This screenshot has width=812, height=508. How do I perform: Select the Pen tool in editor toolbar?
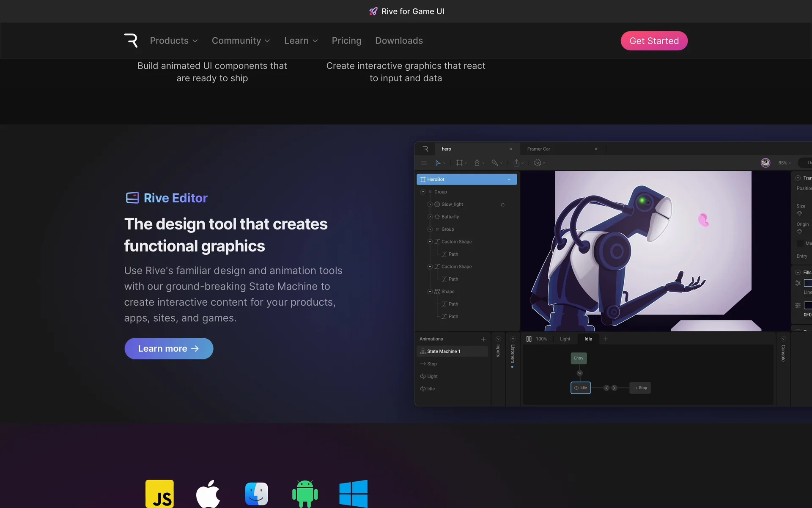tap(477, 163)
